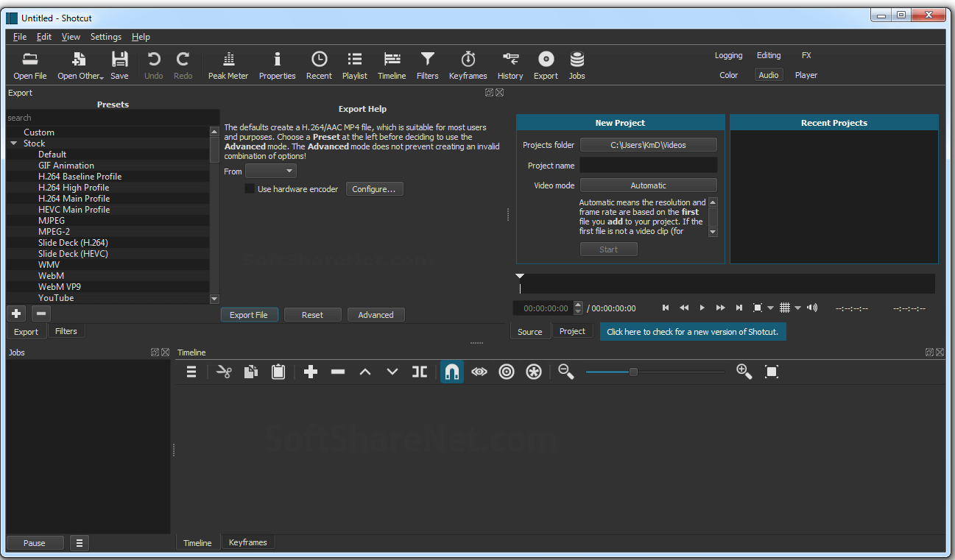Switch to the Audio layout
Viewport: 955px width, 560px height.
point(769,75)
